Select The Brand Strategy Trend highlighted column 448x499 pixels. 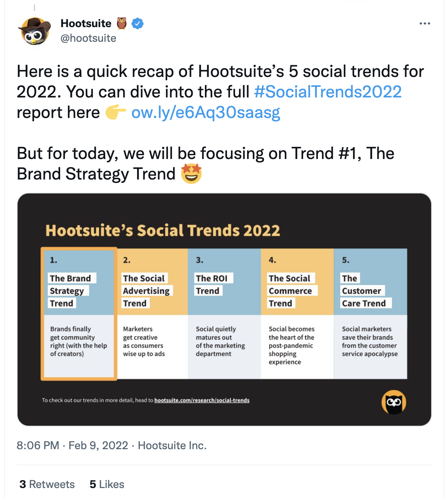(x=78, y=313)
